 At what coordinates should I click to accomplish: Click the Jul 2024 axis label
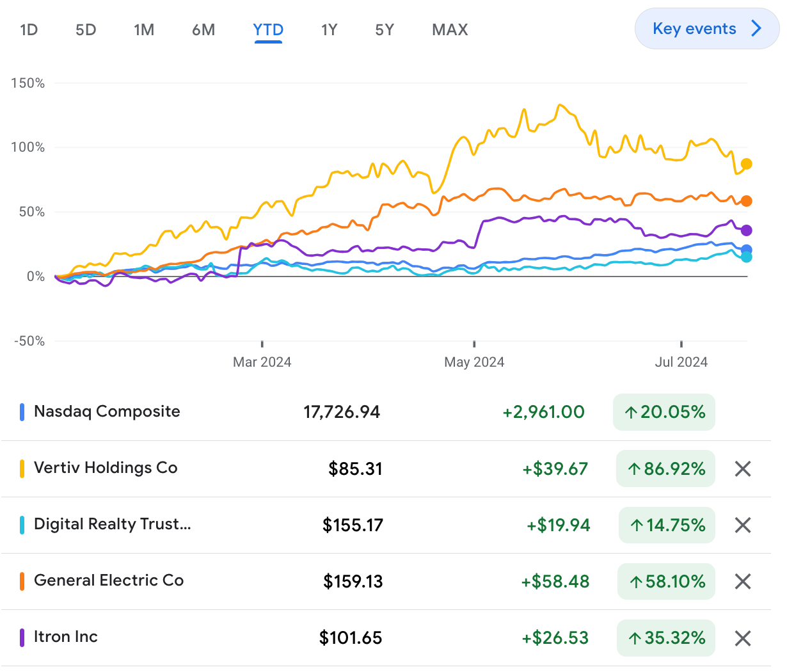point(681,362)
